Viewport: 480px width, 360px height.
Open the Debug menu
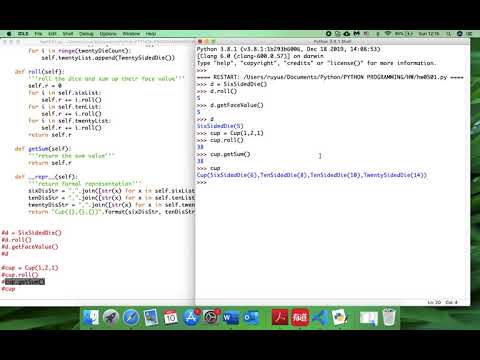point(86,34)
